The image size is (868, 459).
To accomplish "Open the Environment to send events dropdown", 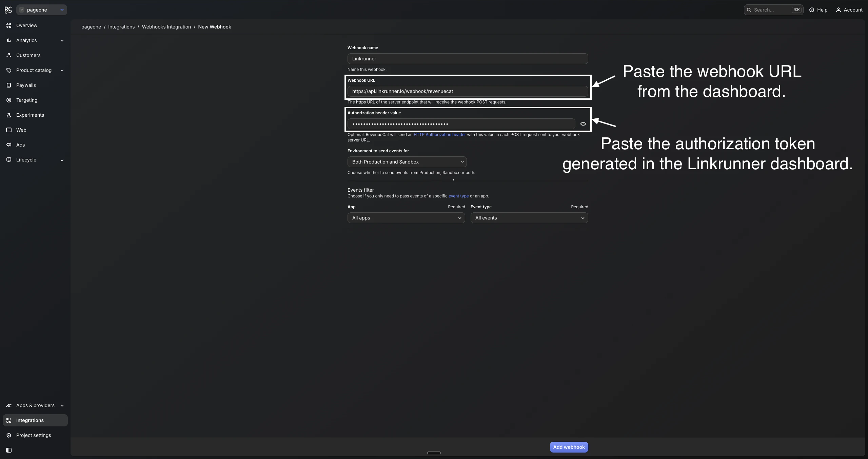I will pos(407,162).
